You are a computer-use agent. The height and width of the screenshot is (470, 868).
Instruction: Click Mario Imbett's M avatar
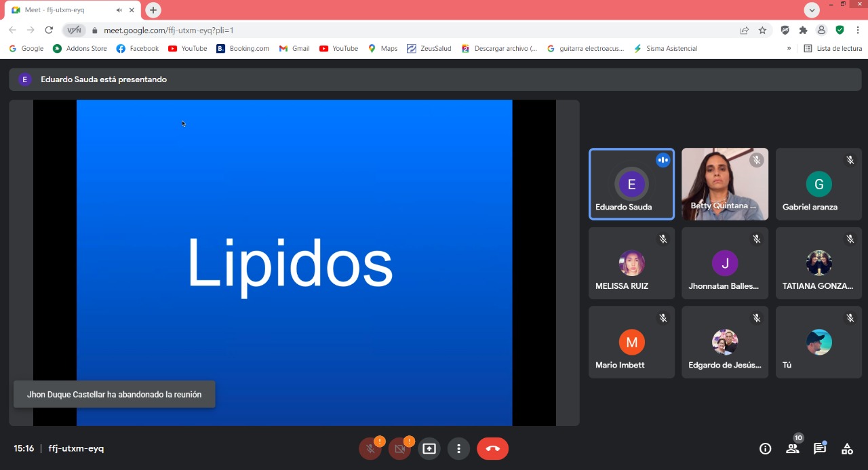click(631, 342)
